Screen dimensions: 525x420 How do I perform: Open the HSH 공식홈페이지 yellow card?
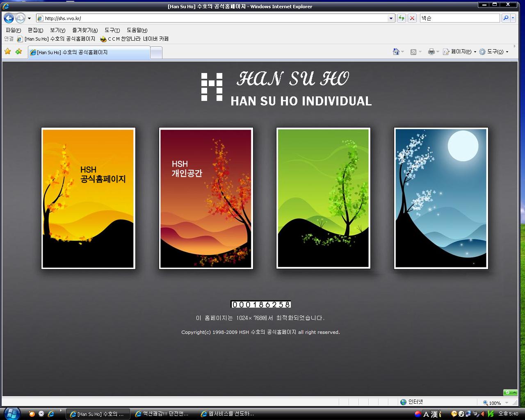click(x=88, y=198)
